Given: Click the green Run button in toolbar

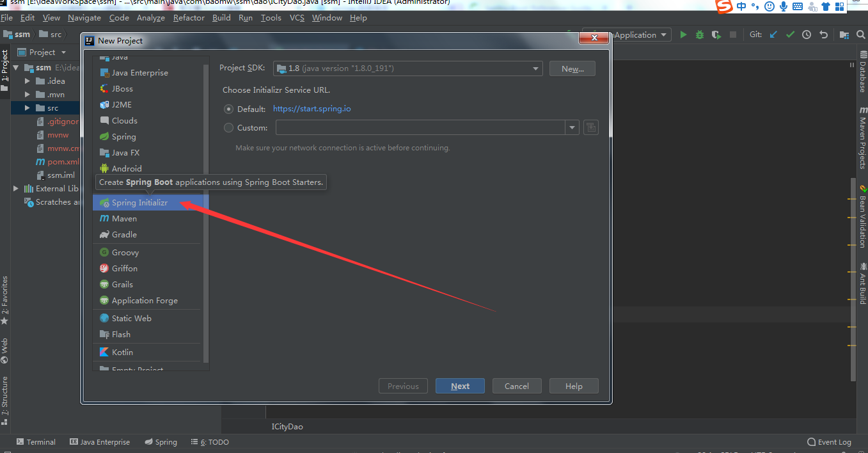Looking at the screenshot, I should pos(683,35).
